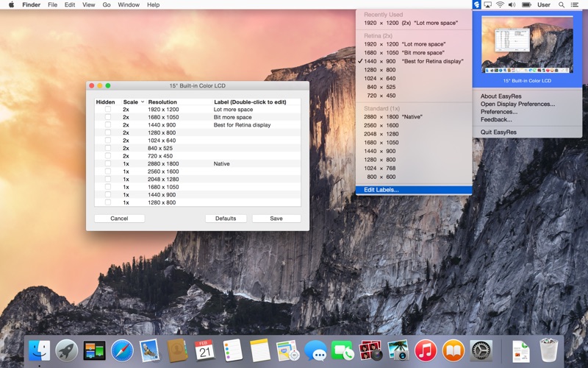
Task: Open the User account menu
Action: (544, 4)
